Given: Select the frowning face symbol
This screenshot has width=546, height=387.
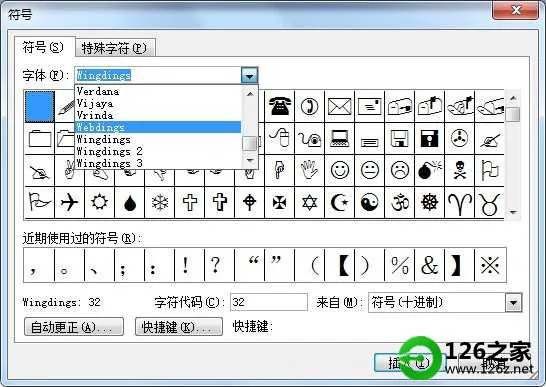Looking at the screenshot, I should [399, 170].
